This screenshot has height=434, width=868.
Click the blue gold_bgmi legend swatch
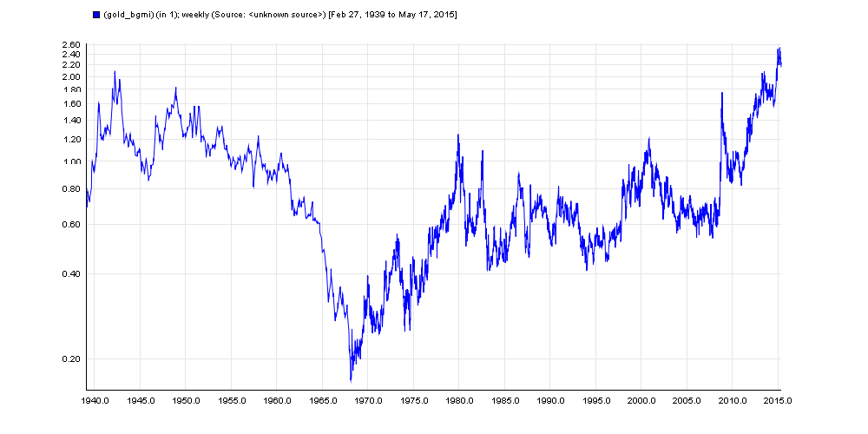(95, 15)
